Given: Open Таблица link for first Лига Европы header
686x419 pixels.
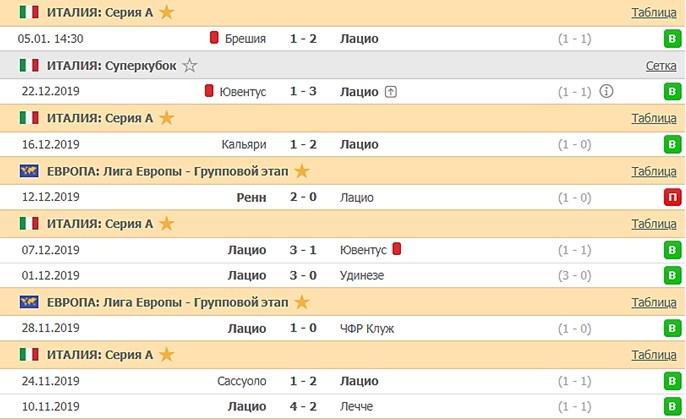Looking at the screenshot, I should 654,171.
